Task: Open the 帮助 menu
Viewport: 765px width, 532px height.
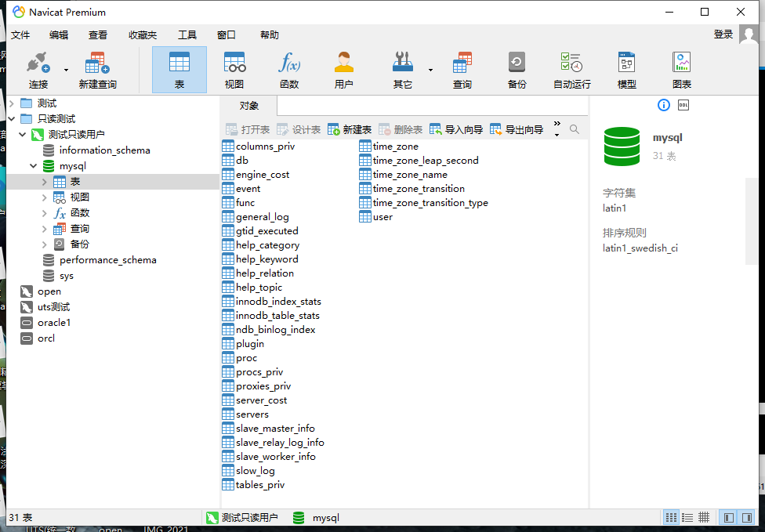Action: click(270, 35)
